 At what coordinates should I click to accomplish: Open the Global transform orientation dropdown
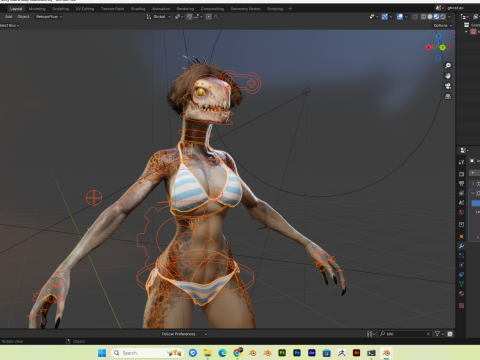click(159, 17)
